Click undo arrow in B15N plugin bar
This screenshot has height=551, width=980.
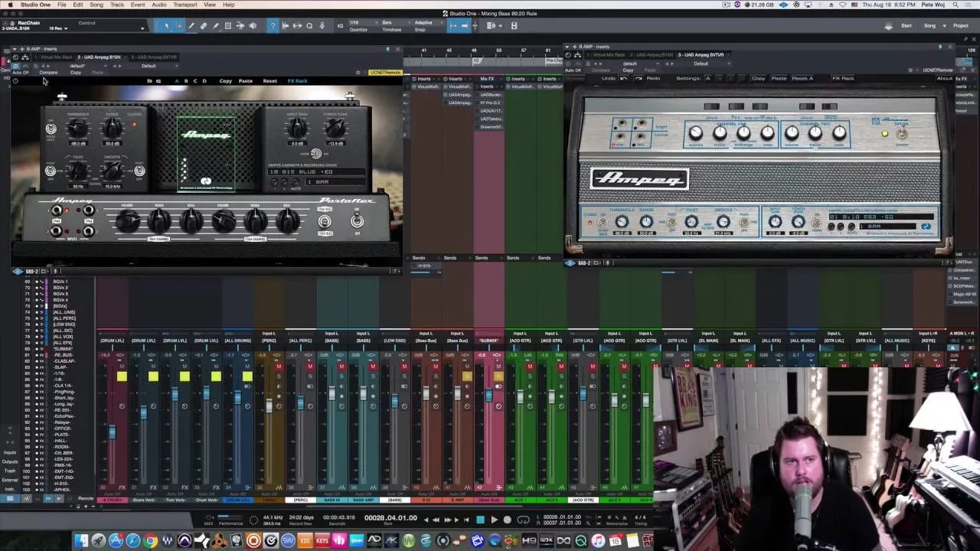(x=149, y=81)
